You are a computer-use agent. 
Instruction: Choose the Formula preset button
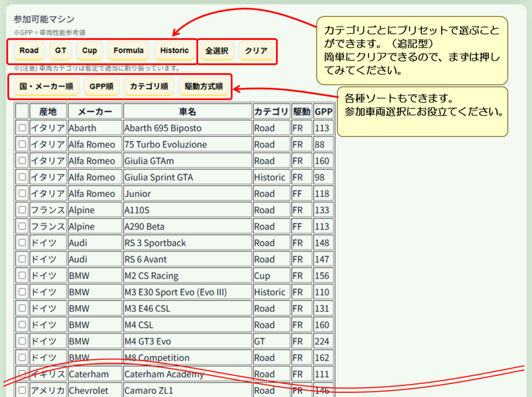coord(128,51)
